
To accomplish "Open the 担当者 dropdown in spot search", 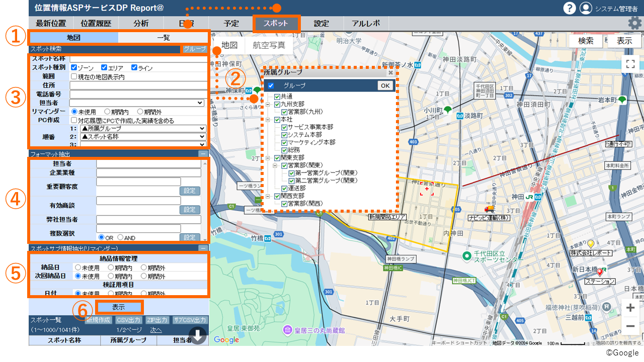I will pyautogui.click(x=138, y=103).
